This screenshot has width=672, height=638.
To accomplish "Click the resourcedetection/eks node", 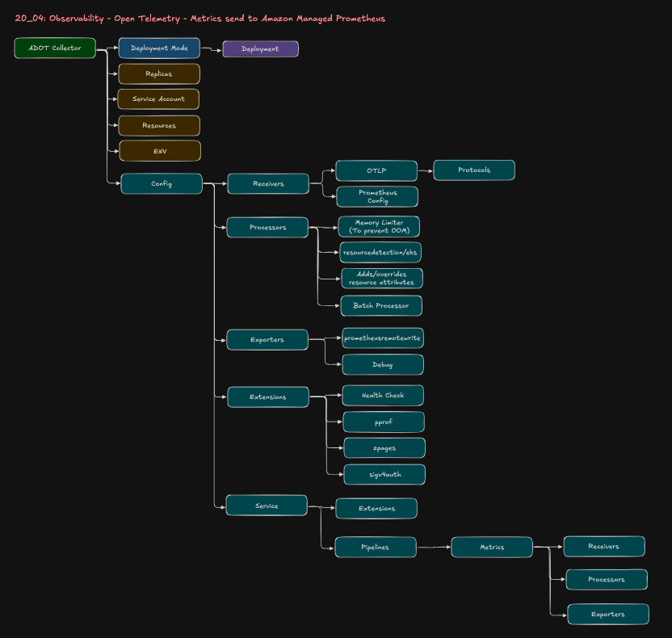I will click(380, 252).
